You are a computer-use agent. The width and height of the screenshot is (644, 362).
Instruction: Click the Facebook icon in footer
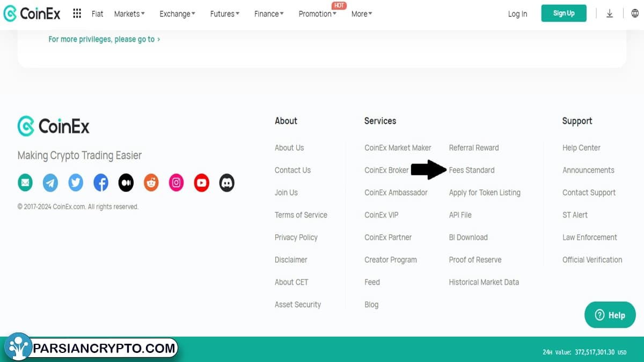[101, 183]
